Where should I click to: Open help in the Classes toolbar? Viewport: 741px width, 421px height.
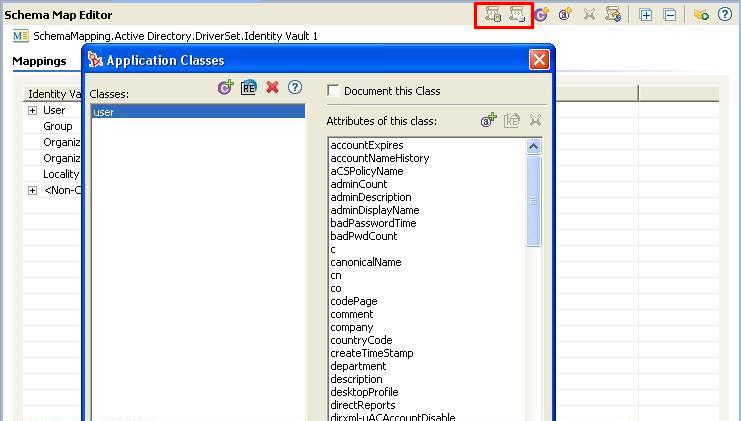295,87
